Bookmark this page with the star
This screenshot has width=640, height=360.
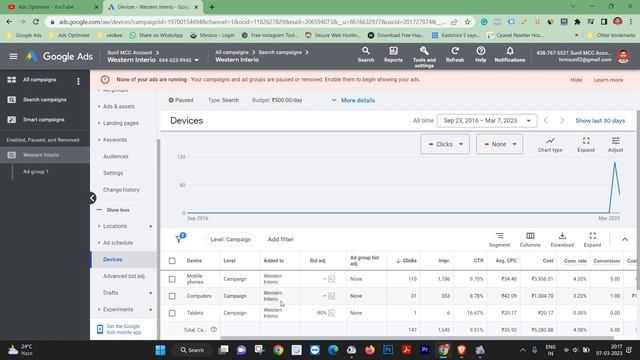coord(467,22)
